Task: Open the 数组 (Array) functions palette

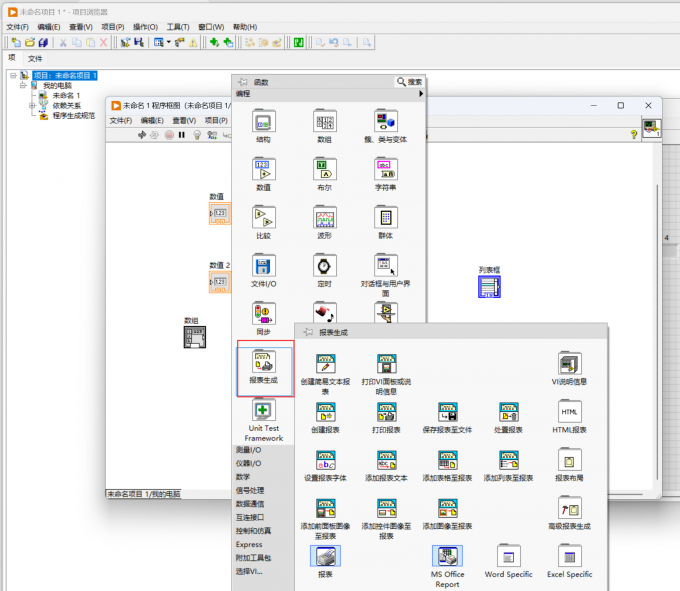Action: point(325,121)
